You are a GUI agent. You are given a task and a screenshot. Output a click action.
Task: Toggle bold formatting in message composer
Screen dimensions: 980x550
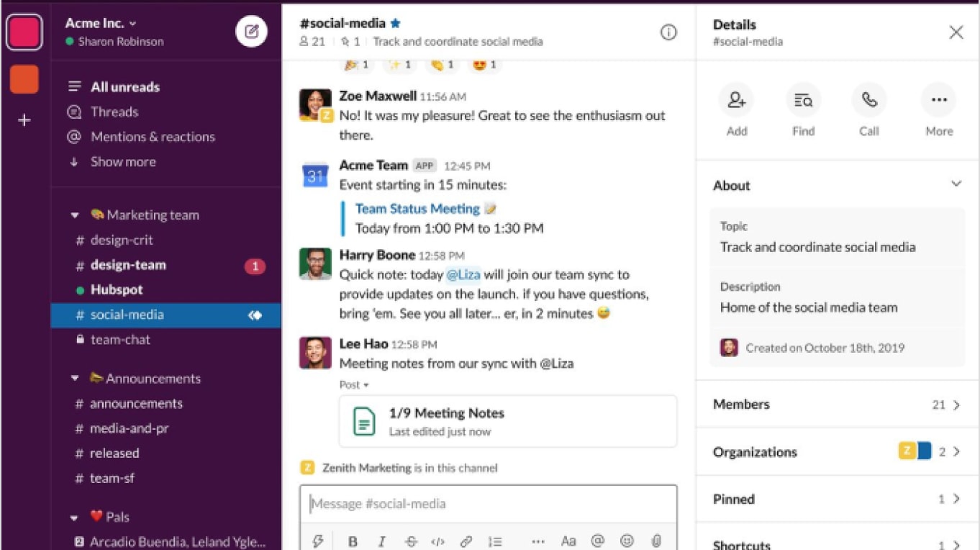pos(353,541)
